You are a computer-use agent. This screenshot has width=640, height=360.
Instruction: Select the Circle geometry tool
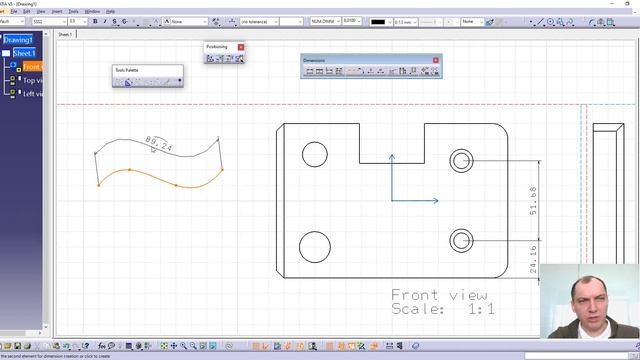550,22
